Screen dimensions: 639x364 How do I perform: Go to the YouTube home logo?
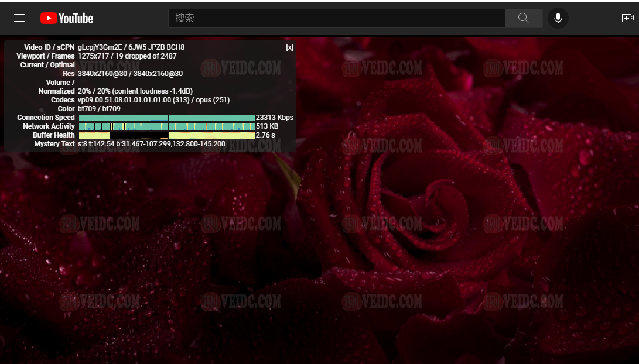(x=67, y=18)
